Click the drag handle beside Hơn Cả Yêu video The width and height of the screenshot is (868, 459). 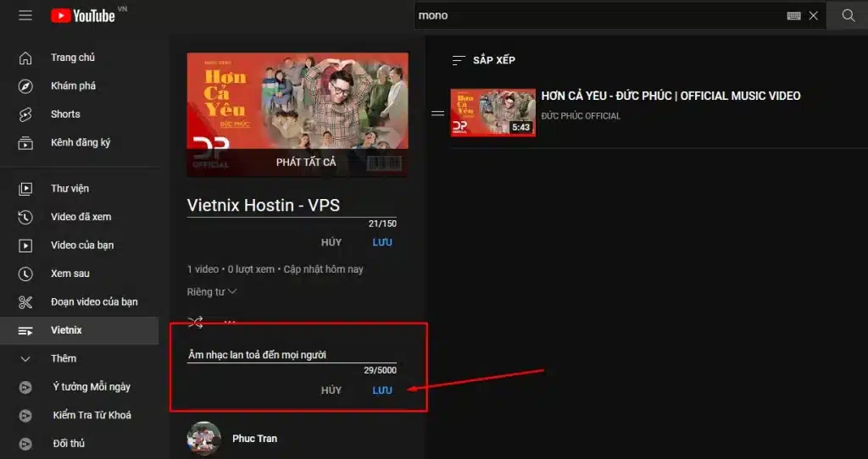click(438, 113)
